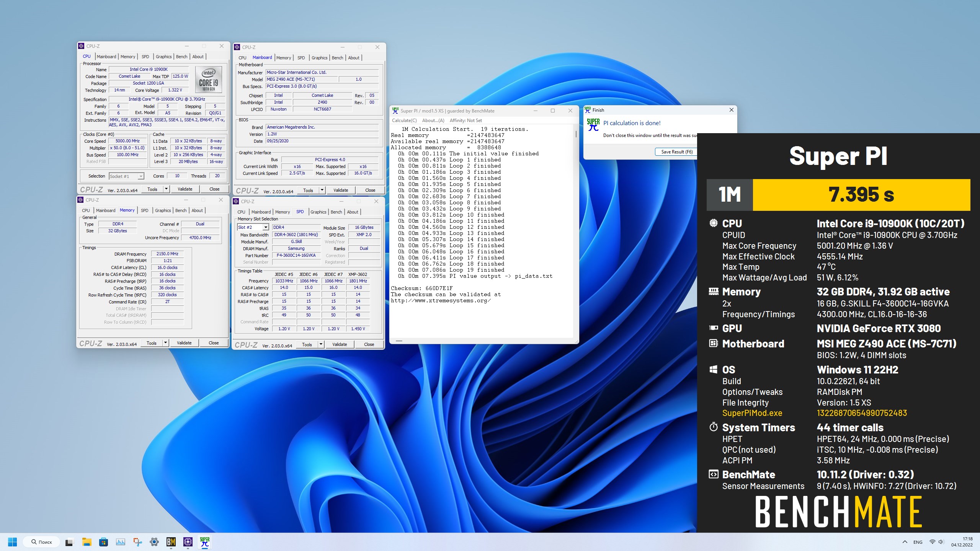Switch to Mainboard tab in CPU window
The image size is (980, 551).
106,57
